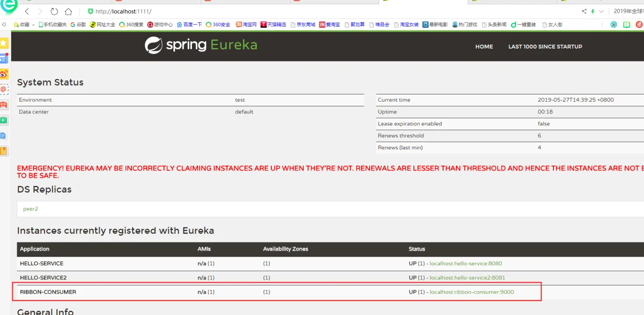644x315 pixels.
Task: Go back with the browser back arrow
Action: tap(27, 12)
